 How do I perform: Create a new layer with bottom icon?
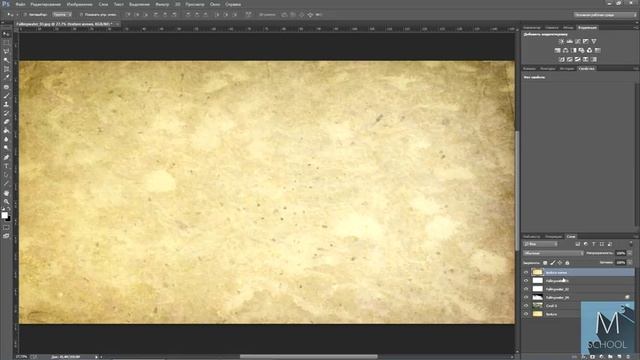pos(619,357)
